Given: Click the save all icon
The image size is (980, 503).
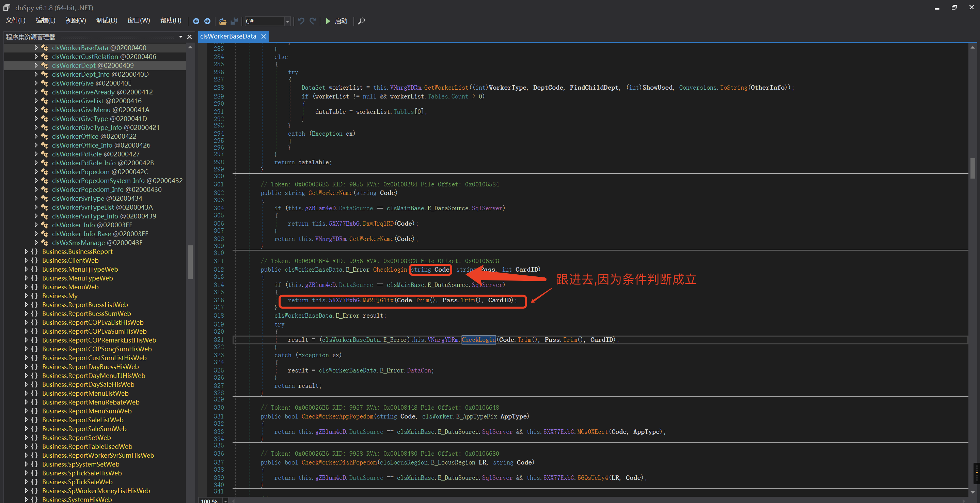Looking at the screenshot, I should coord(234,21).
